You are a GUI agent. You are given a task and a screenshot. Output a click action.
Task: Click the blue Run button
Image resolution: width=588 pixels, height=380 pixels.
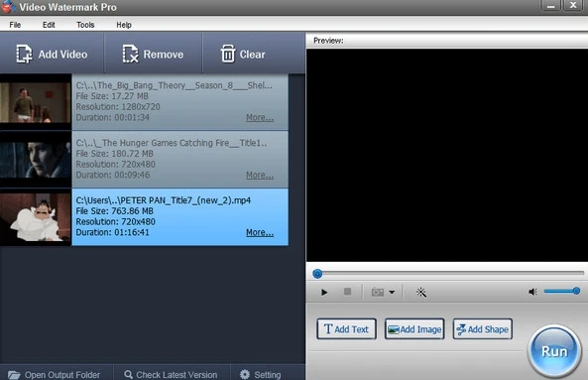pos(554,351)
